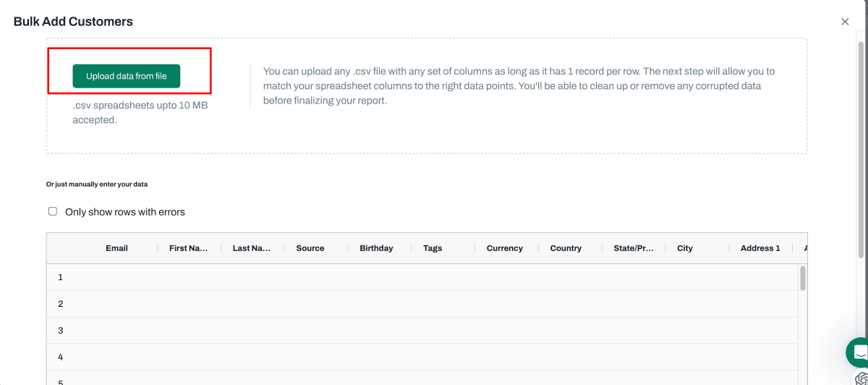This screenshot has width=868, height=385.
Task: Click the data table's vertical scrollbar thumb
Action: (802, 279)
